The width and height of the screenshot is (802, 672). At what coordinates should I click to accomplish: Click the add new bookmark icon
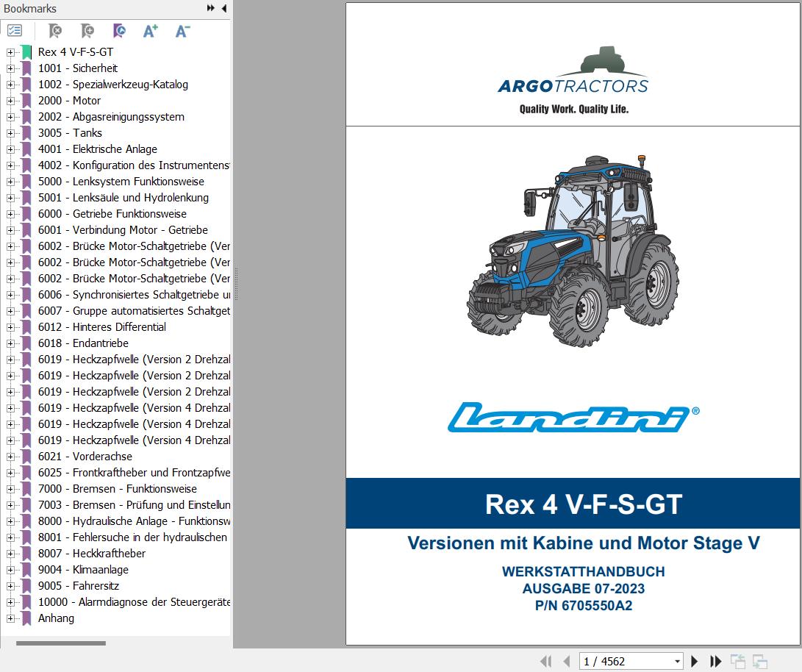(x=87, y=31)
